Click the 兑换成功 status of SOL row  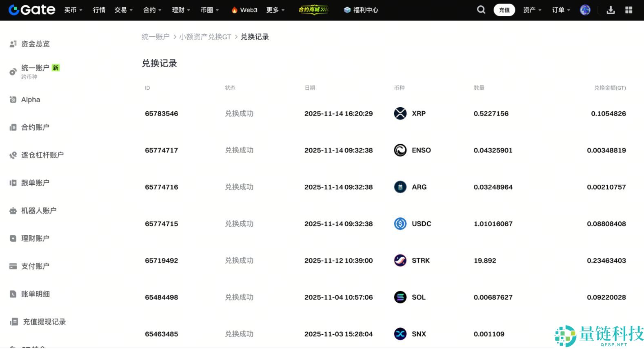[239, 297]
